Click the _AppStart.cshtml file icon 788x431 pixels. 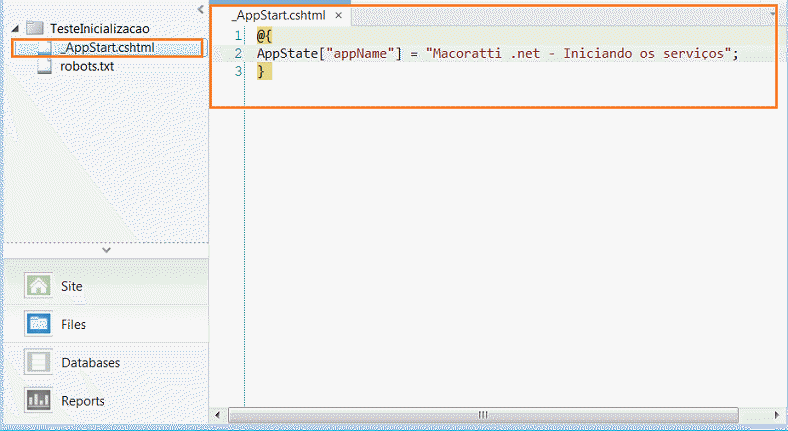[x=45, y=48]
